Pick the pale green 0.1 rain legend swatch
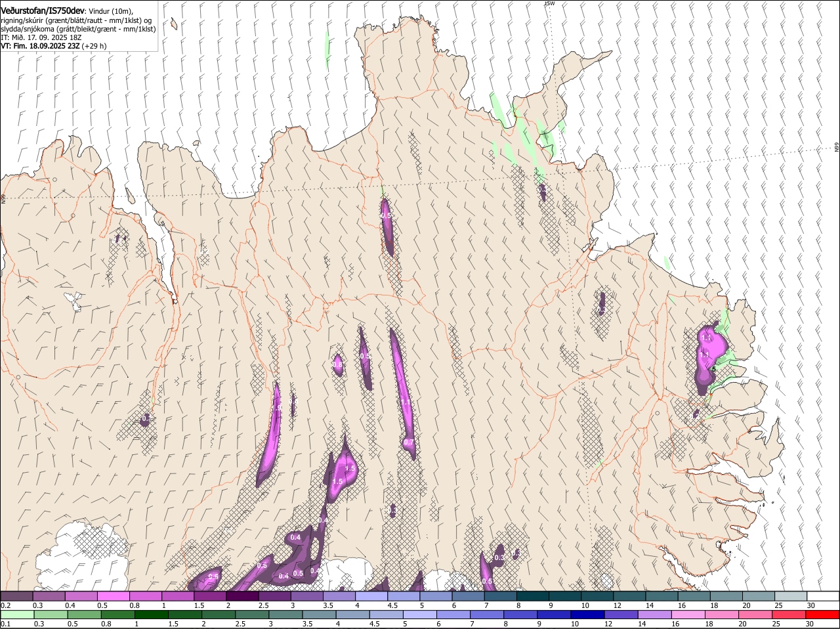The image size is (840, 629). click(18, 615)
